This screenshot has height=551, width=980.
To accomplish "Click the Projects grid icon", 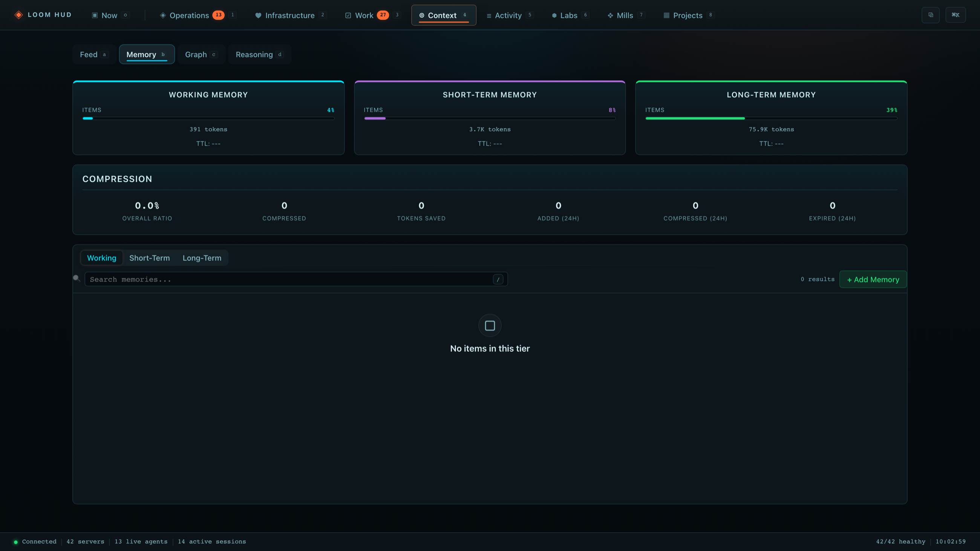I will coord(666,15).
